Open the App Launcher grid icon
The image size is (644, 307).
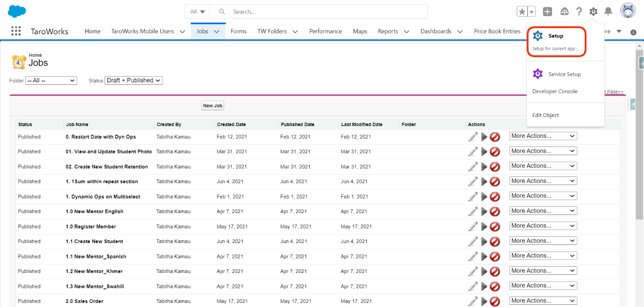click(x=16, y=31)
